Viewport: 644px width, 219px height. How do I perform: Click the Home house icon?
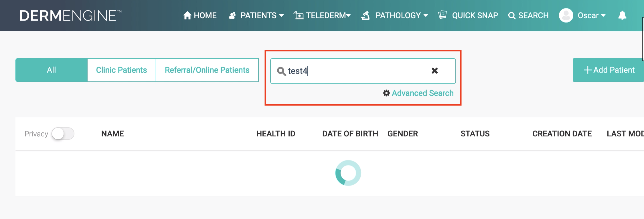point(187,15)
